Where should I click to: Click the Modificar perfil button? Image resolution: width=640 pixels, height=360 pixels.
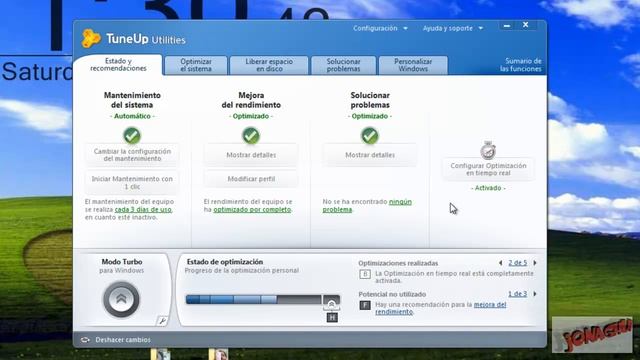(x=251, y=179)
